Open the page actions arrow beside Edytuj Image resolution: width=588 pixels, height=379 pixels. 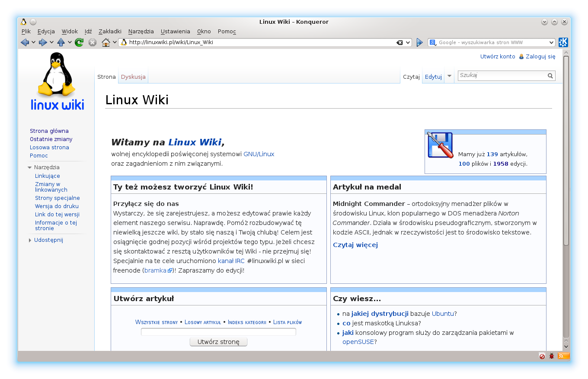pyautogui.click(x=449, y=76)
